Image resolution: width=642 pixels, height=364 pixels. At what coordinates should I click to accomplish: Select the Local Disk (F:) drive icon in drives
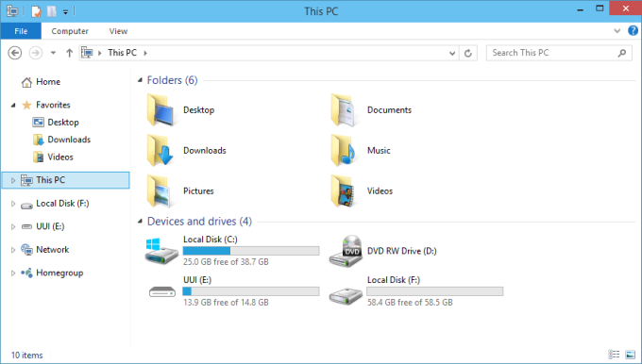pyautogui.click(x=346, y=295)
